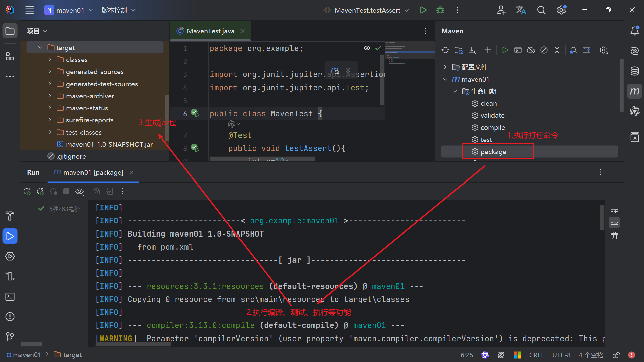Click the 4 个空格 indent widget
This screenshot has height=362, width=644.
tap(591, 355)
